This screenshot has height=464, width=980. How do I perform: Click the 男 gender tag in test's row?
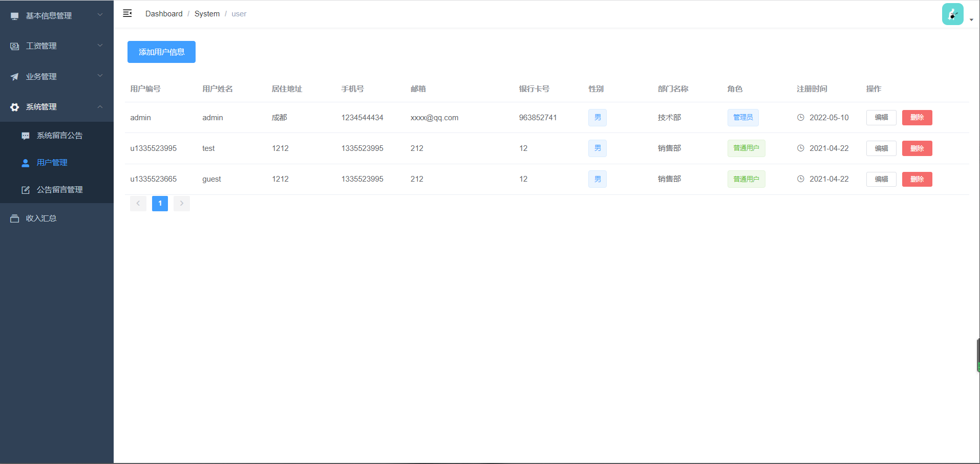click(x=598, y=148)
